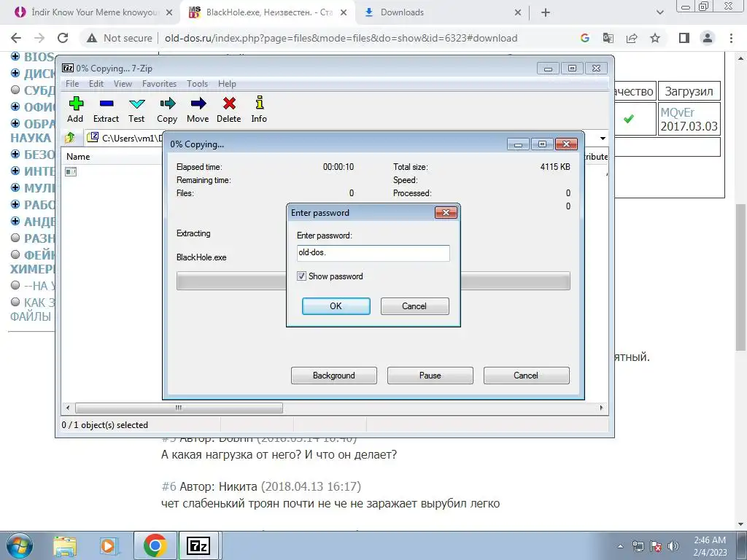The height and width of the screenshot is (560, 747).
Task: Click the 7-Zip horizontal scrollbar thumb
Action: 179,408
